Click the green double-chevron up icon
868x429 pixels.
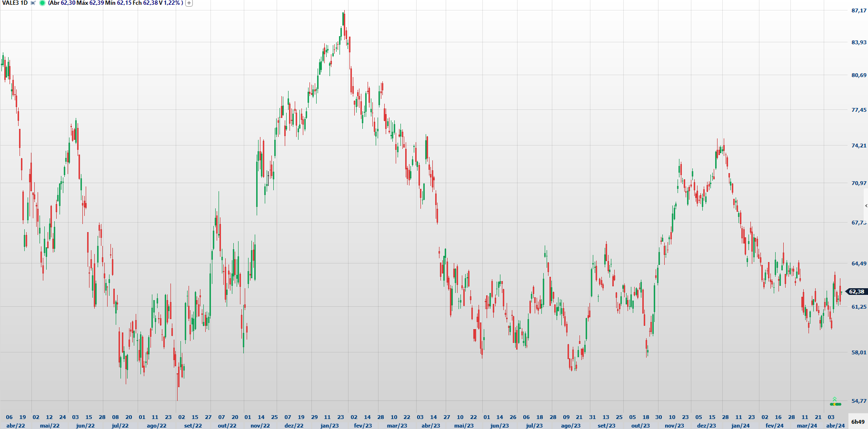click(835, 399)
